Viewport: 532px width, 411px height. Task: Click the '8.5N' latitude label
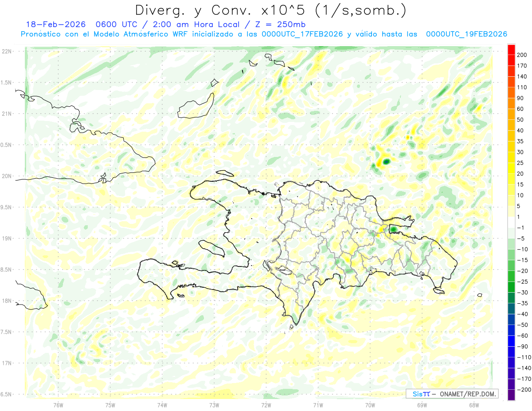pos(7,270)
